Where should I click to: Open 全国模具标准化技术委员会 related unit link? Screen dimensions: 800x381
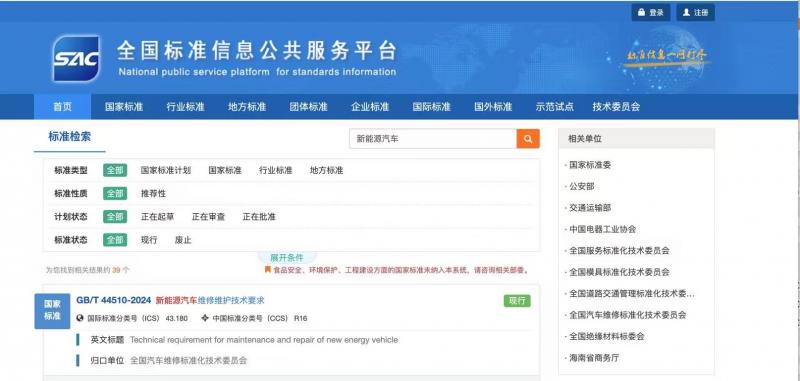coord(619,272)
